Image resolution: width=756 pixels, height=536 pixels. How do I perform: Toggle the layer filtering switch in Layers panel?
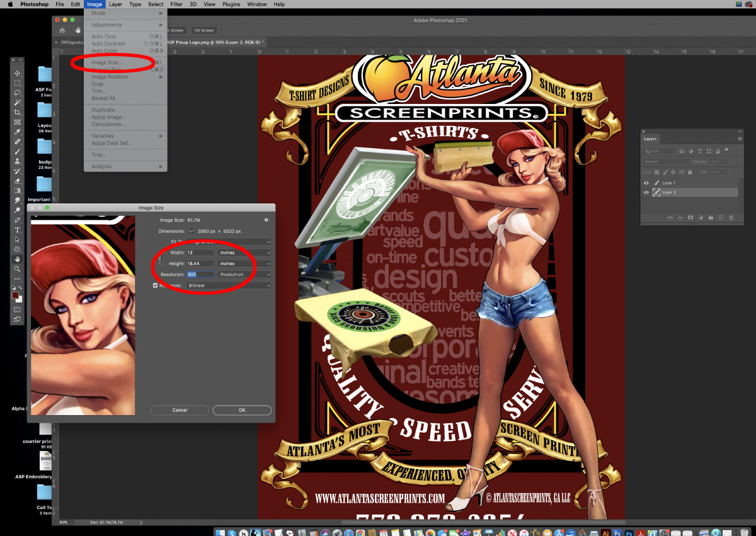coord(726,150)
